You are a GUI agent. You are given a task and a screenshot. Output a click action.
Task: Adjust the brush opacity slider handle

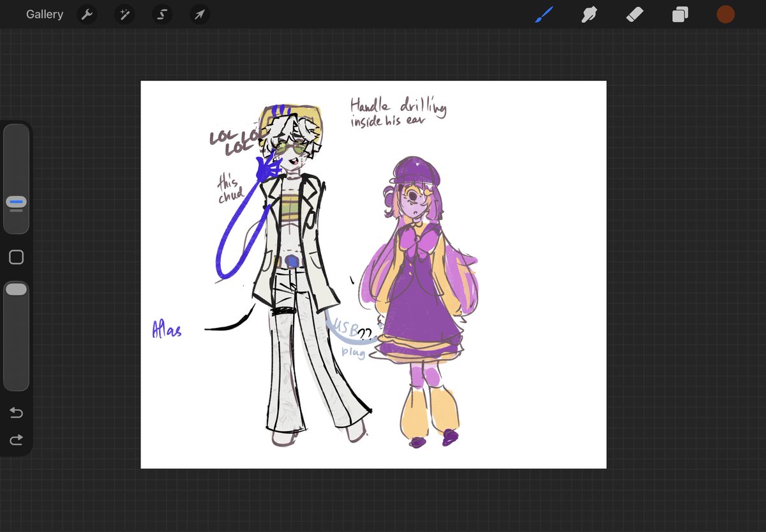pyautogui.click(x=17, y=290)
